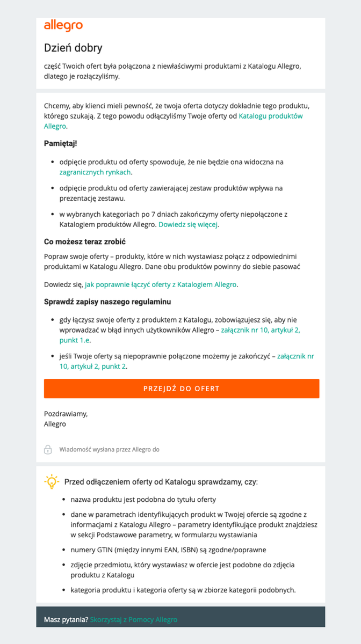Screen dimensions: 361x644
Task: Click the lightbulb tip icon
Action: 51,481
